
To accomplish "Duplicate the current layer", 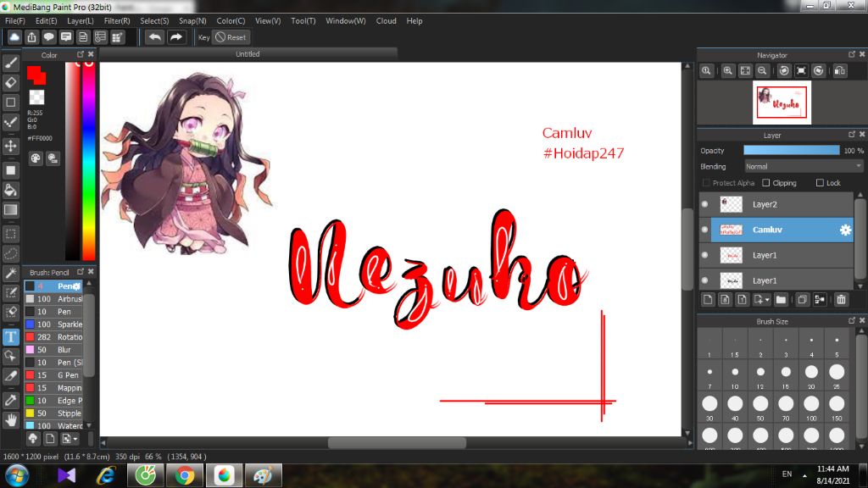I will click(802, 299).
